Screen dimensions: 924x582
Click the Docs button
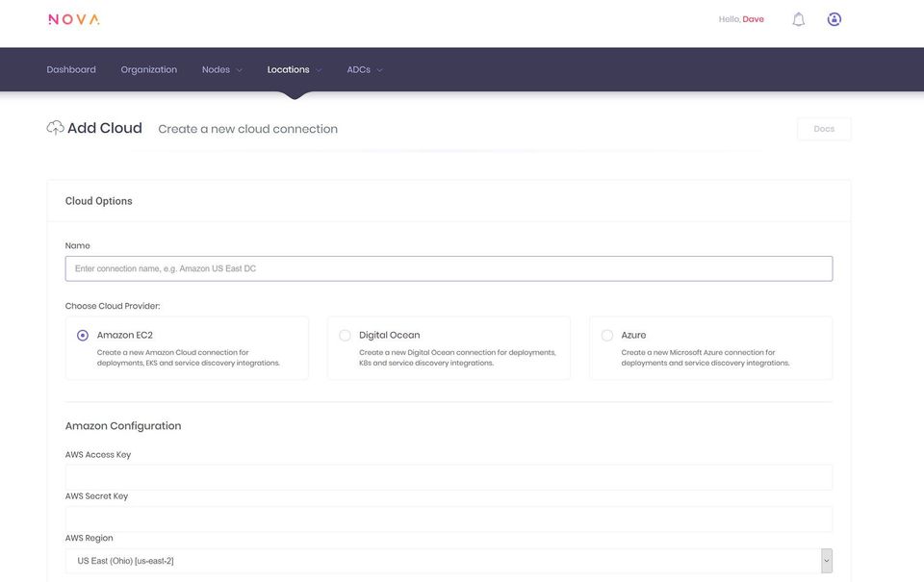(824, 129)
